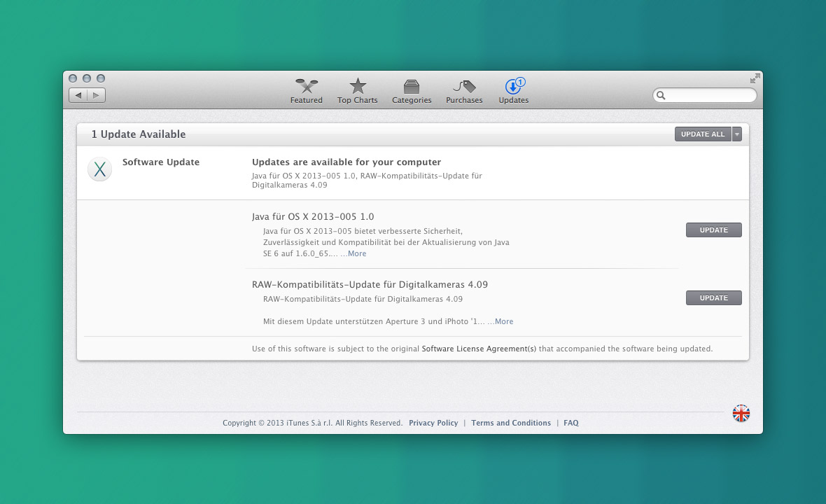Open the Updates download icon
This screenshot has width=826, height=504.
pyautogui.click(x=514, y=86)
